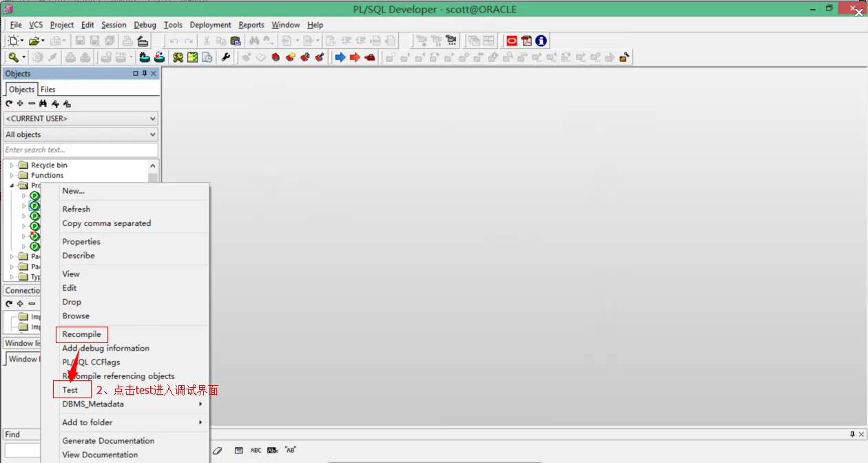The height and width of the screenshot is (463, 868).
Task: Click the object browser plus icon
Action: [20, 103]
